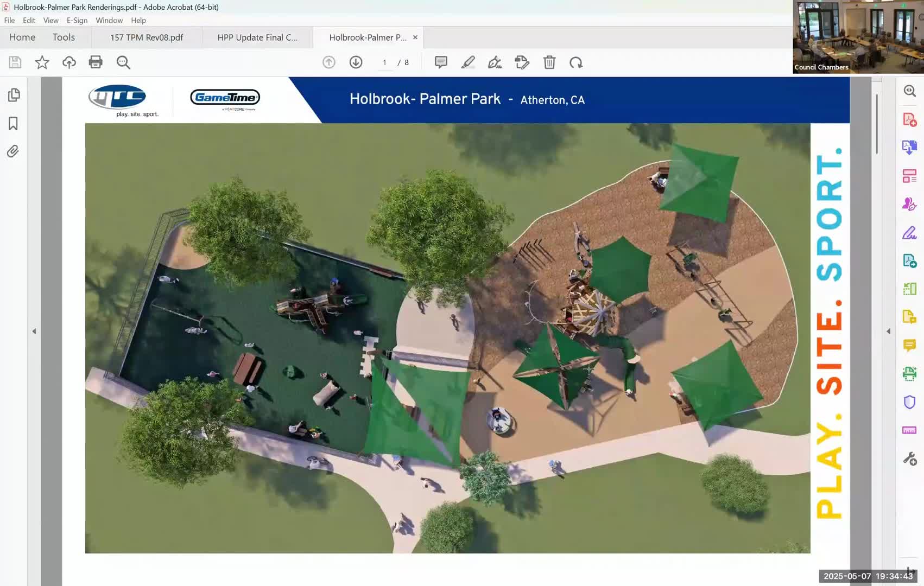Open the E-Sign menu
Image resolution: width=924 pixels, height=586 pixels.
coord(77,20)
